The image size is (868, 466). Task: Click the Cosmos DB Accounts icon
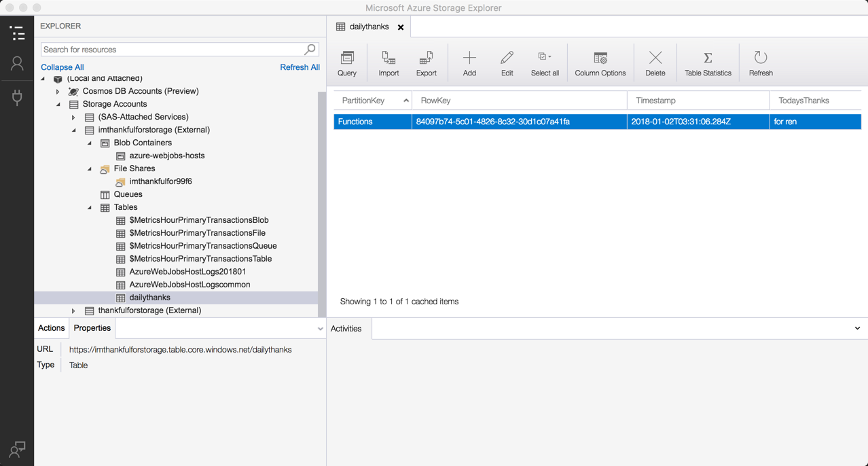[73, 91]
